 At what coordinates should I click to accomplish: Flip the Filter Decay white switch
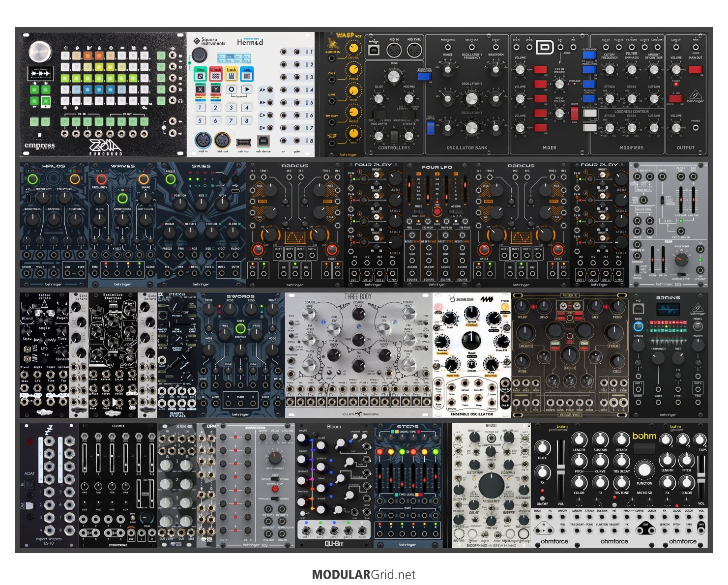589,113
